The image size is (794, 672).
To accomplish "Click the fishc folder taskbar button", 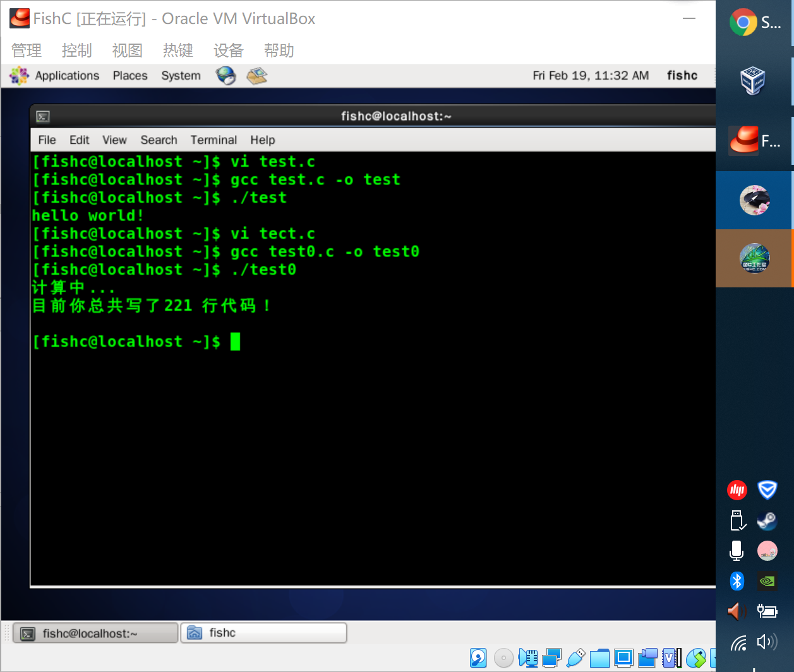I will coord(263,633).
